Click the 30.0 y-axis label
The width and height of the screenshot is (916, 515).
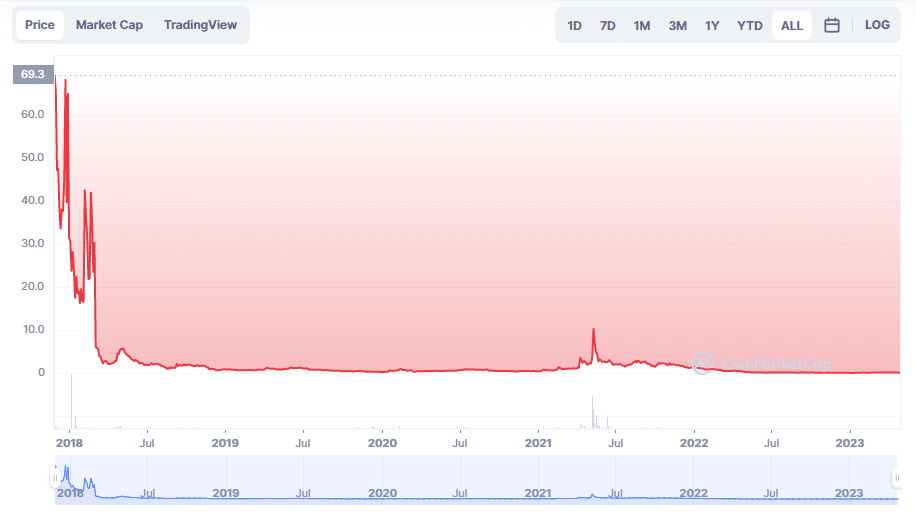tap(33, 243)
